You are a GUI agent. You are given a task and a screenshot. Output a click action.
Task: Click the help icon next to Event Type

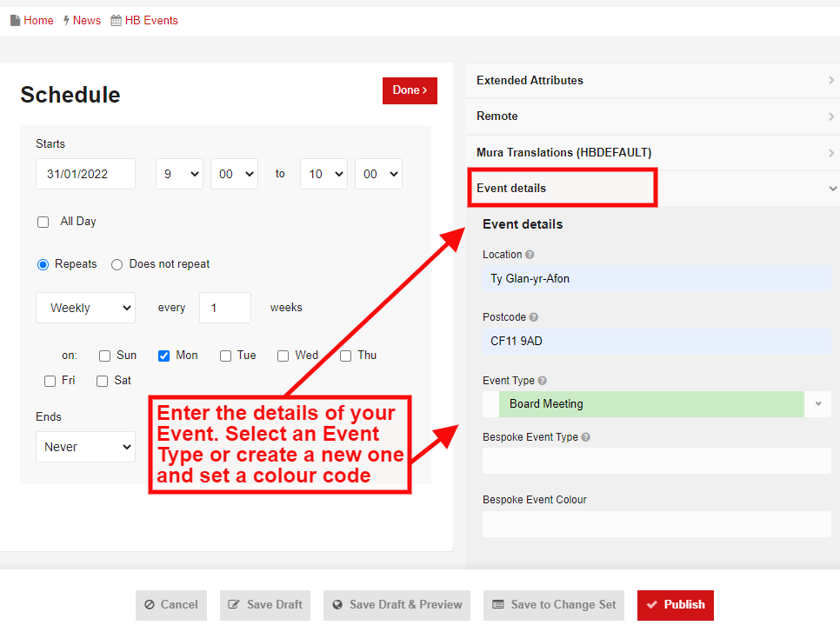coord(541,381)
